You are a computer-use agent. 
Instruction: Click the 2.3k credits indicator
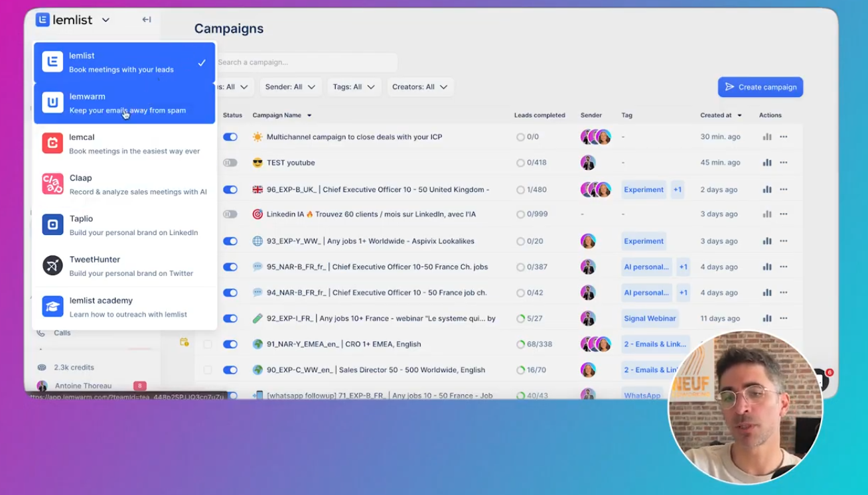pos(74,367)
